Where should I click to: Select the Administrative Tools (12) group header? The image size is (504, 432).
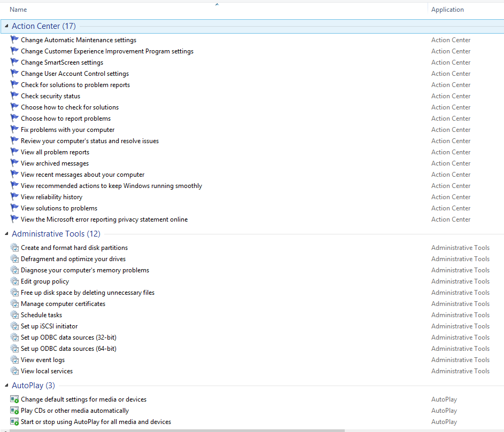[x=56, y=234]
